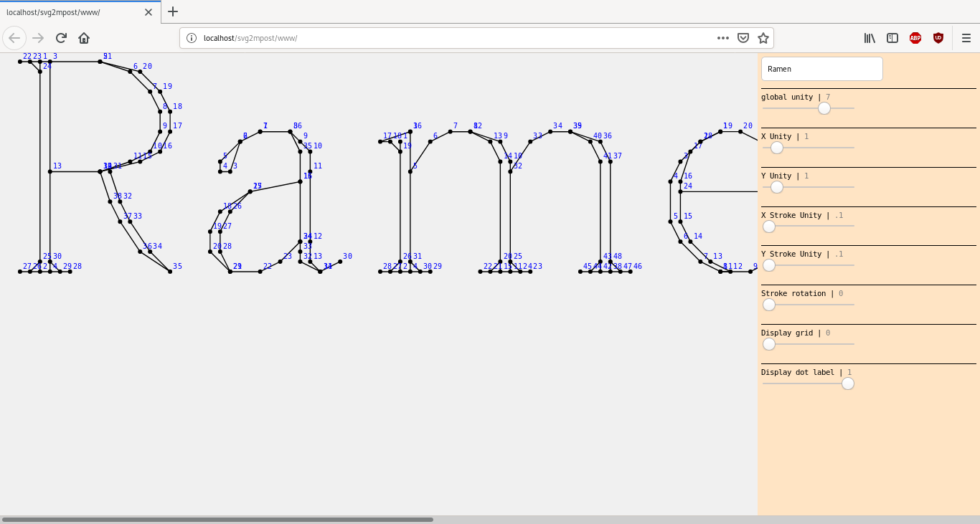Screen dimensions: 980x524
Task: Toggle the Display grid slider
Action: click(769, 344)
